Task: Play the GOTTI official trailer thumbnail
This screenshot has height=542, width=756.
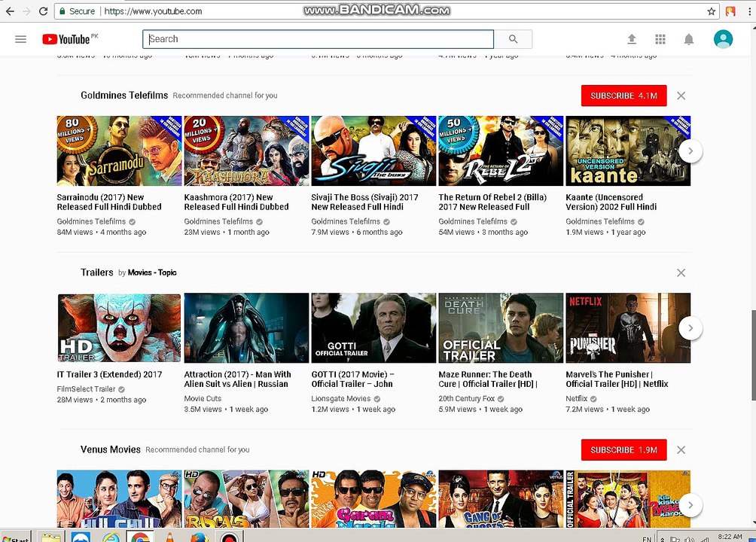Action: click(x=373, y=328)
